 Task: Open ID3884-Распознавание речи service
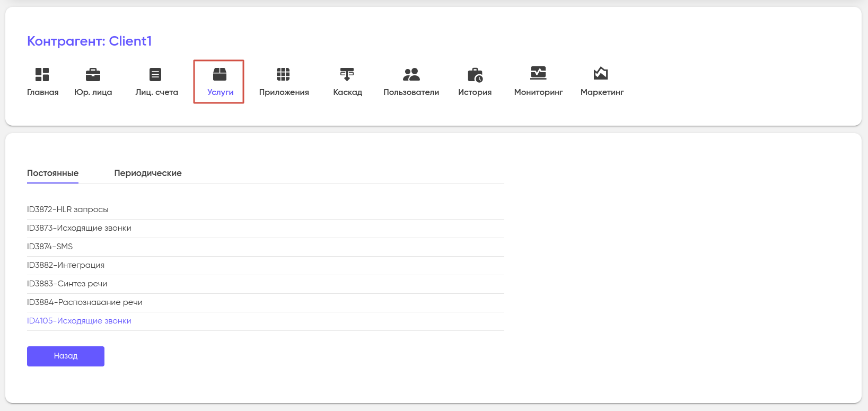[x=85, y=302]
